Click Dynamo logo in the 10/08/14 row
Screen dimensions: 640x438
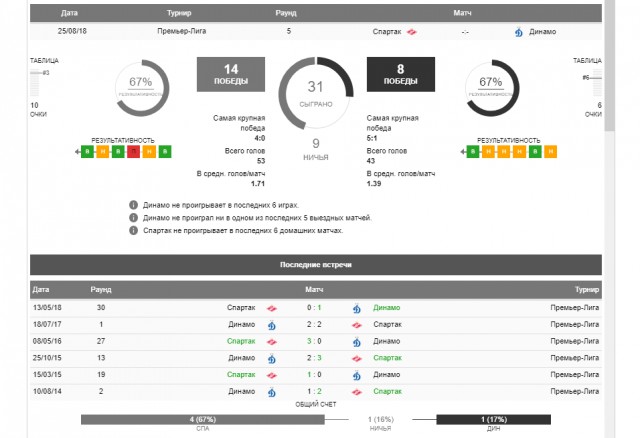click(272, 392)
